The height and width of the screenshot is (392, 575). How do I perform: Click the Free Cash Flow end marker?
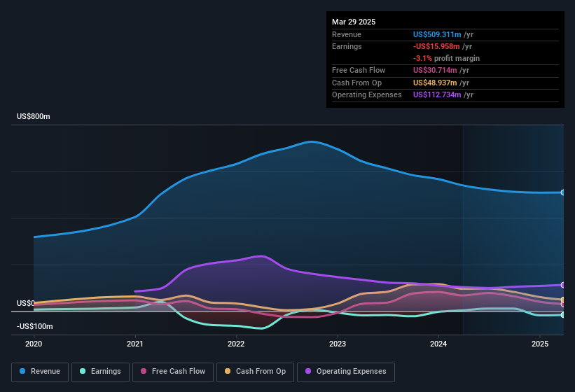(x=563, y=304)
